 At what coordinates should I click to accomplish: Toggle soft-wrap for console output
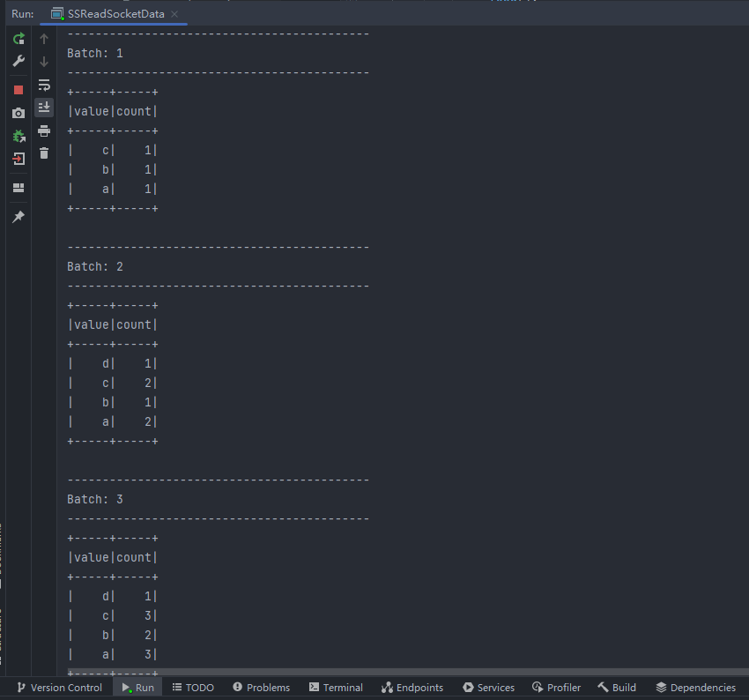pyautogui.click(x=44, y=85)
